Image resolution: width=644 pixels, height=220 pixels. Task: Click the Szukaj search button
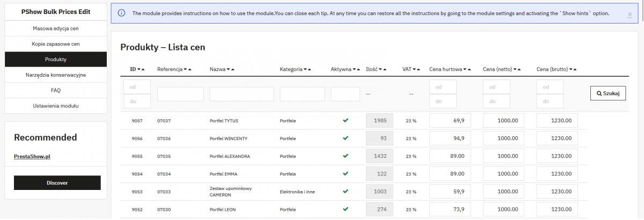tap(608, 93)
